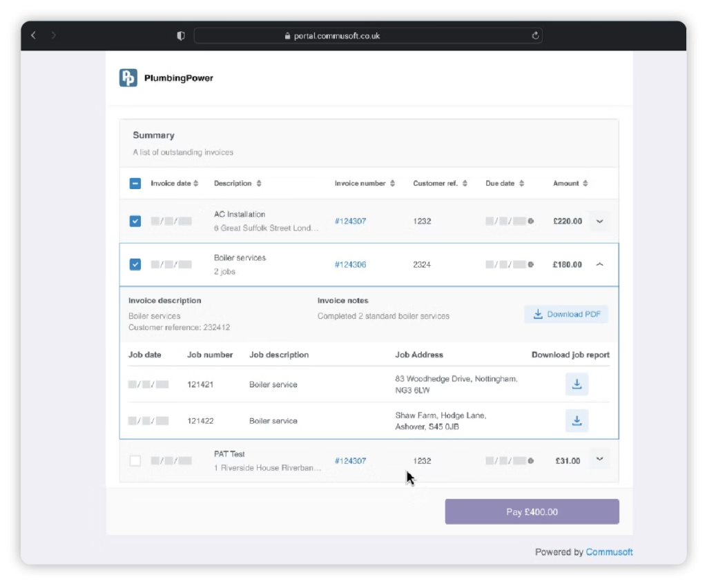
Task: Sort table by Amount column header
Action: pos(570,184)
